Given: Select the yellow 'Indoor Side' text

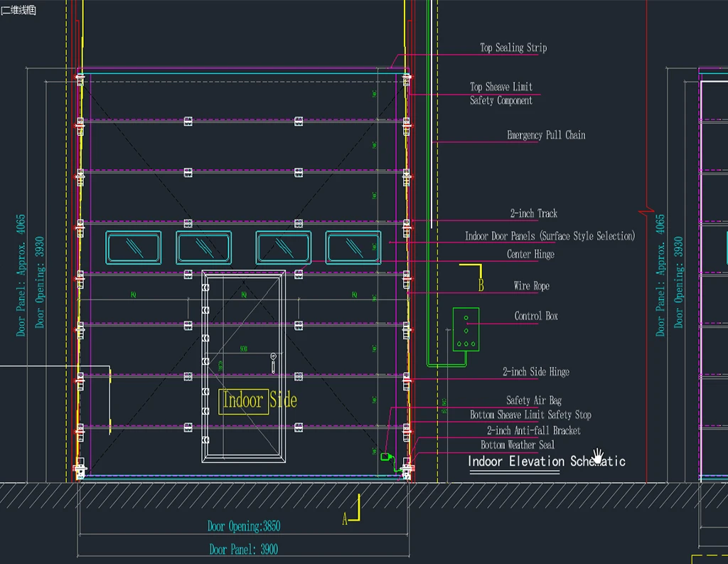Looking at the screenshot, I should pyautogui.click(x=259, y=400).
